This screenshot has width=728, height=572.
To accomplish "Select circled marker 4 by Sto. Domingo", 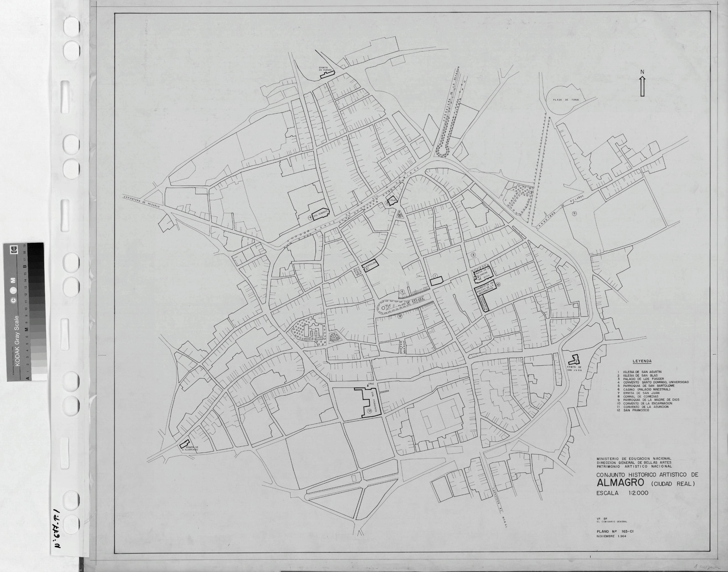I will point(310,218).
